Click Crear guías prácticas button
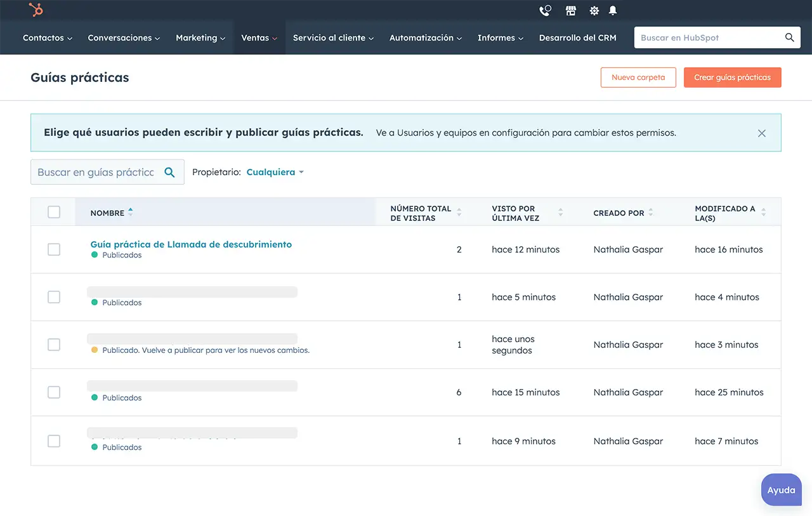The width and height of the screenshot is (812, 516). [732, 77]
